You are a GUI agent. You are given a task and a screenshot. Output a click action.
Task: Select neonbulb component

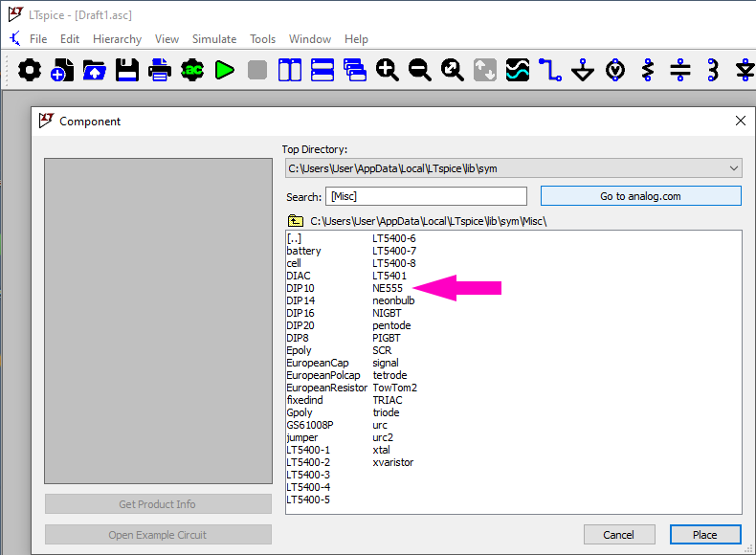click(393, 300)
